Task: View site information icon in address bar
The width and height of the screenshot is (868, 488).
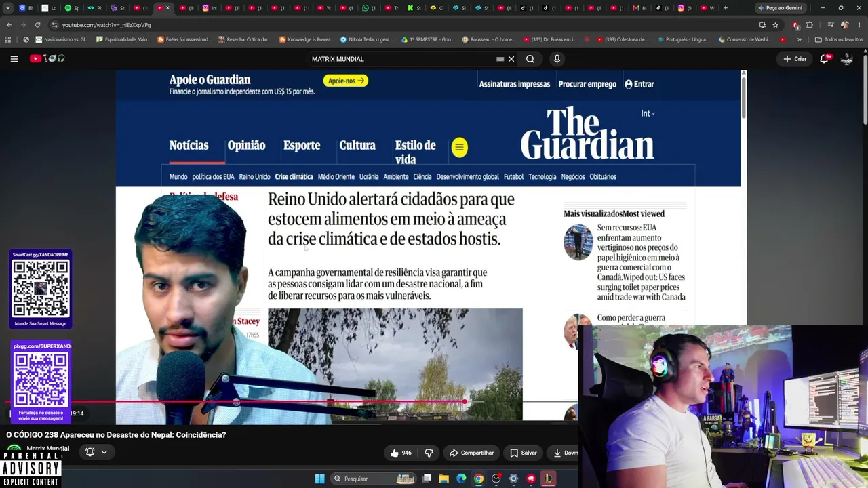Action: pyautogui.click(x=54, y=25)
